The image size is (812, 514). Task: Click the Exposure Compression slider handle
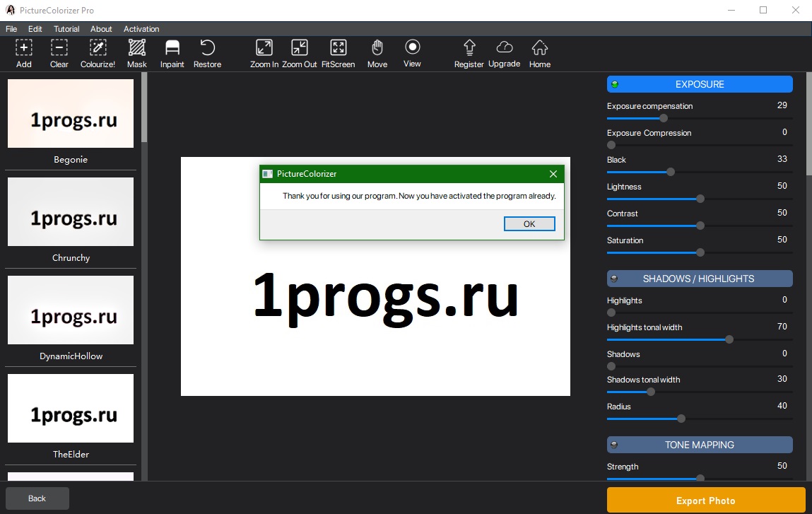pos(611,145)
